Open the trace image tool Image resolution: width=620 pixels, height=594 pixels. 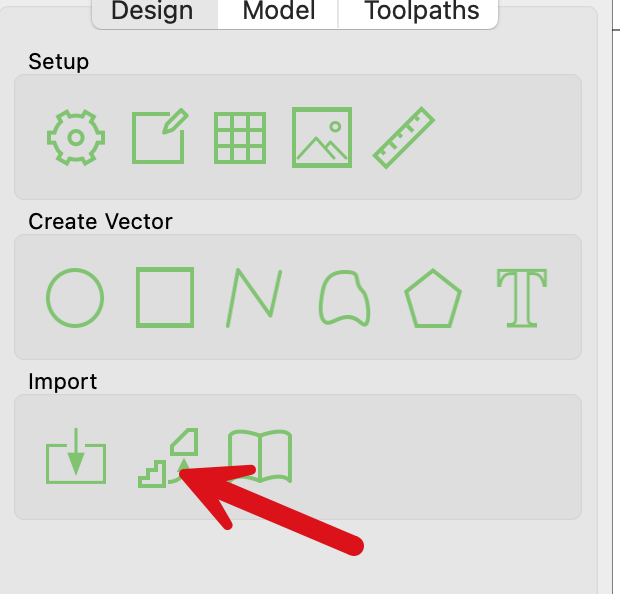click(x=168, y=458)
